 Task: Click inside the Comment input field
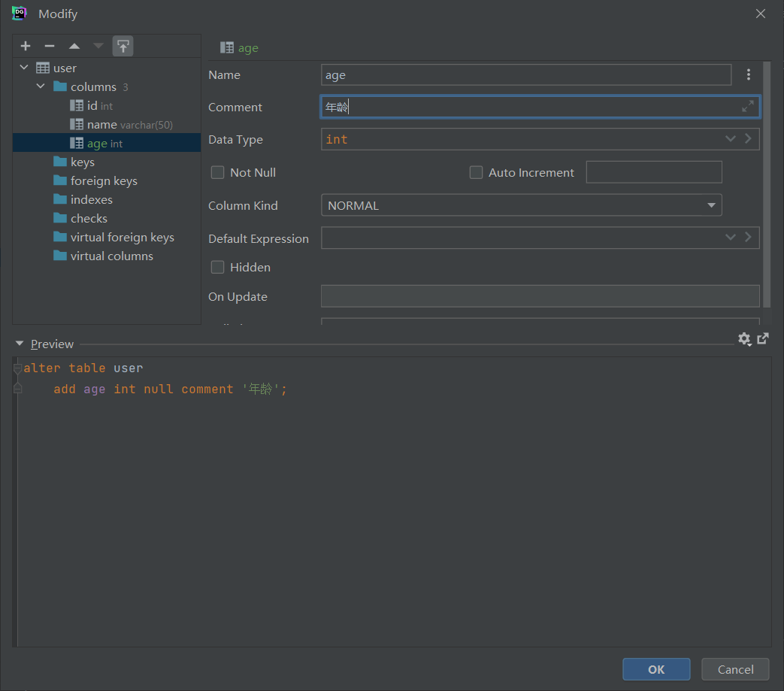526,107
